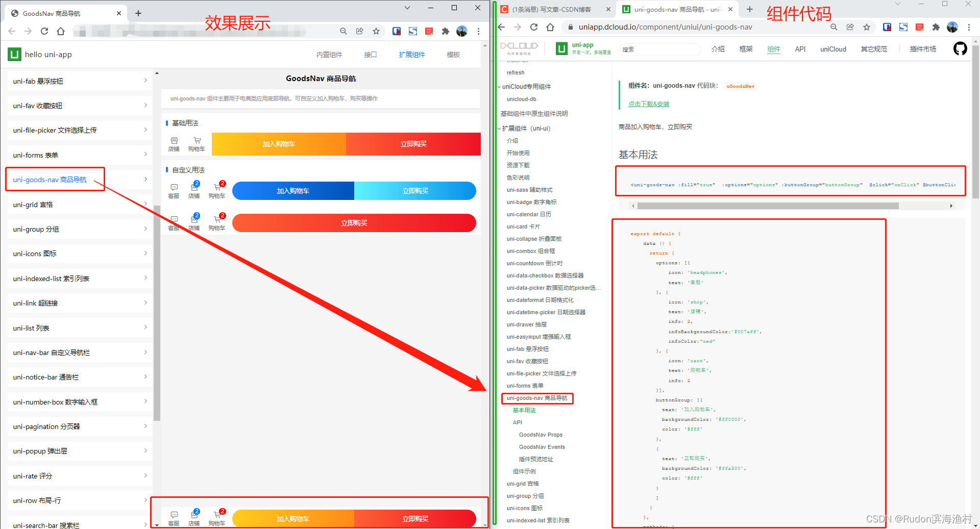This screenshot has height=529, width=980.
Task: Click cyan 立即购买 button in custom usage
Action: click(x=415, y=191)
